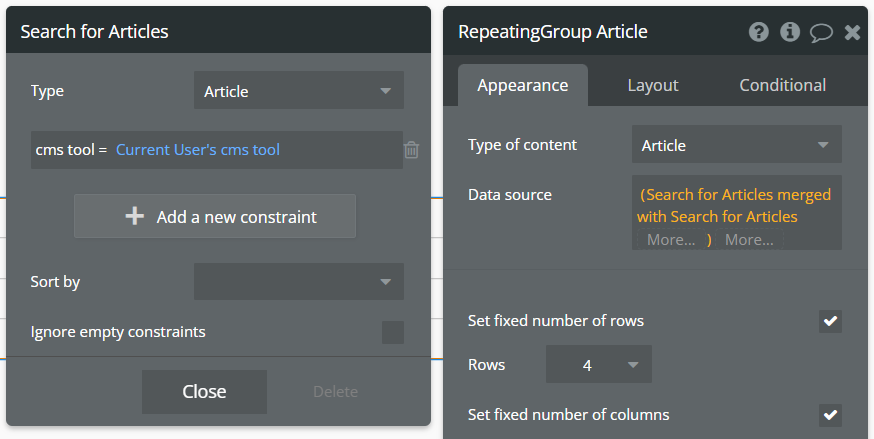Click Current User's cms tool expression
This screenshot has width=874, height=439.
point(198,150)
